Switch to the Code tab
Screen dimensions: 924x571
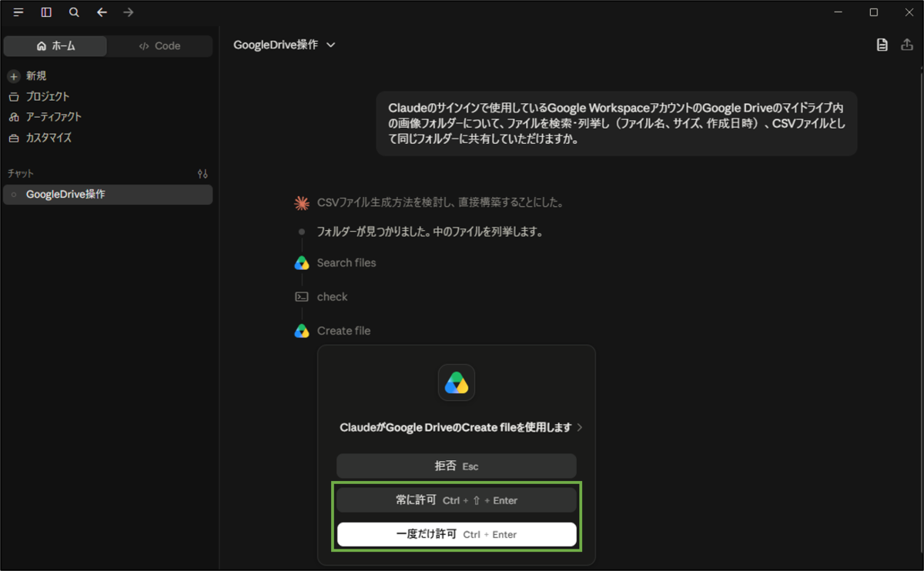pyautogui.click(x=159, y=46)
